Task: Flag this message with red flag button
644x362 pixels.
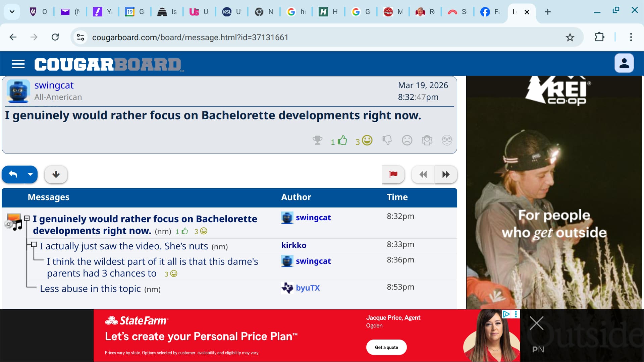Action: (x=393, y=174)
